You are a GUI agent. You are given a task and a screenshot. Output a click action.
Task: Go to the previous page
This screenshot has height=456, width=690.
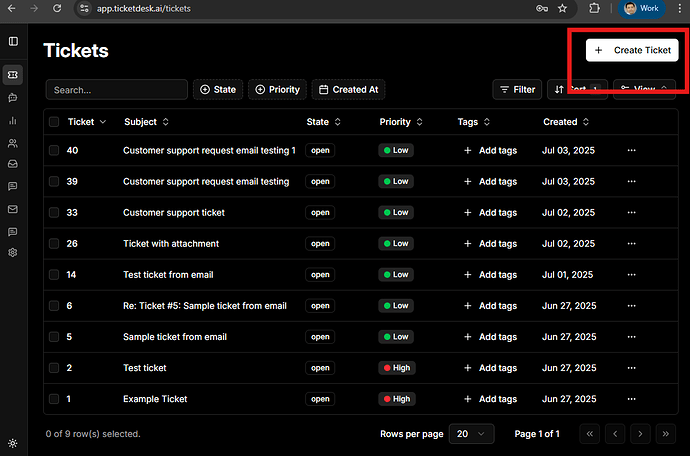pyautogui.click(x=615, y=434)
